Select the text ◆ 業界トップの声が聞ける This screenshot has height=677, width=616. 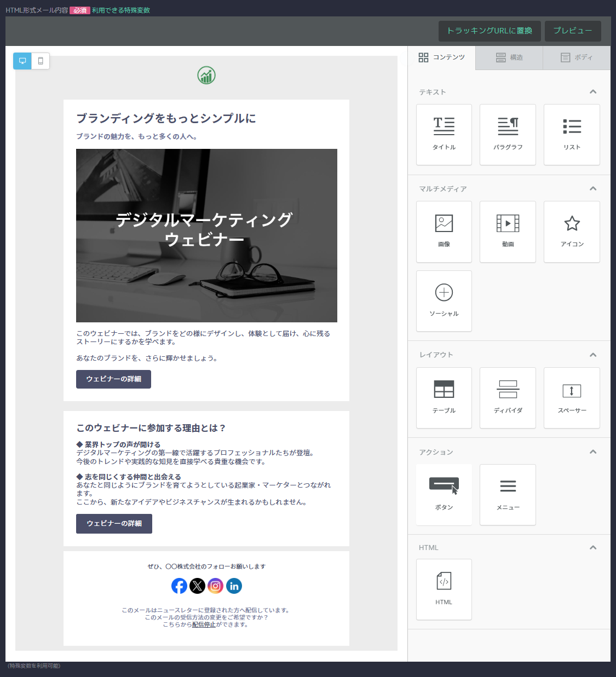118,444
